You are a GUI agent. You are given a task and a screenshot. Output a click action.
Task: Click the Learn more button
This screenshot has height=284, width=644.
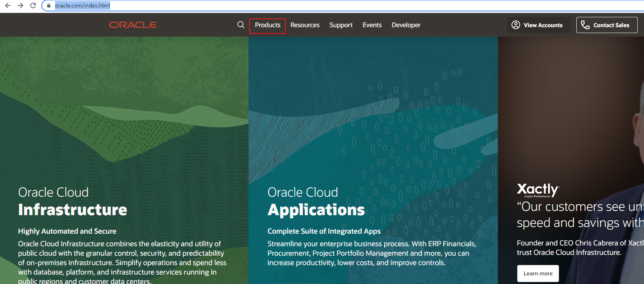point(538,273)
